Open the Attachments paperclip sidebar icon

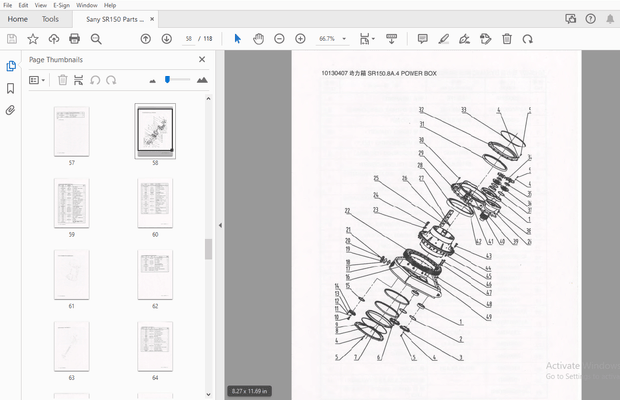pyautogui.click(x=11, y=110)
